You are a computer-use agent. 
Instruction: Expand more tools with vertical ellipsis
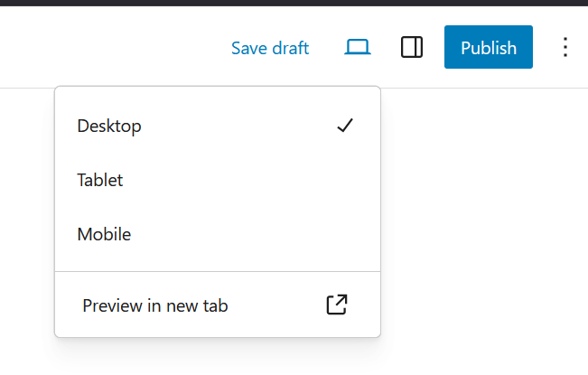tap(565, 48)
